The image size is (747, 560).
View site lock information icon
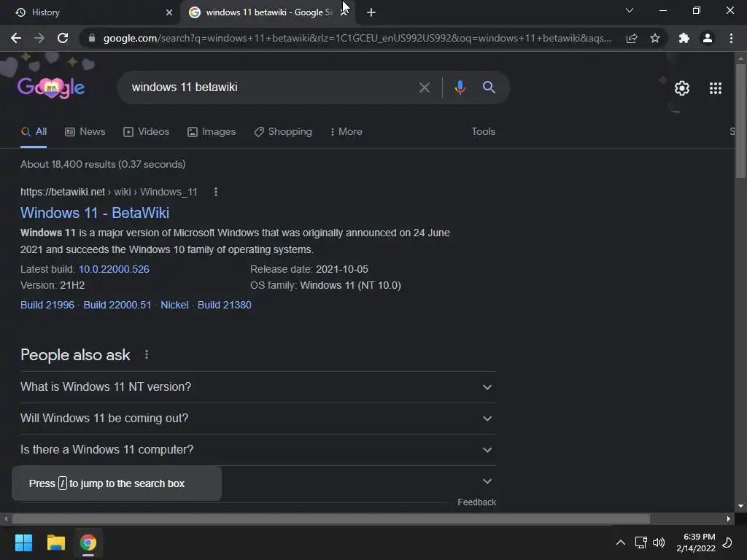click(92, 38)
